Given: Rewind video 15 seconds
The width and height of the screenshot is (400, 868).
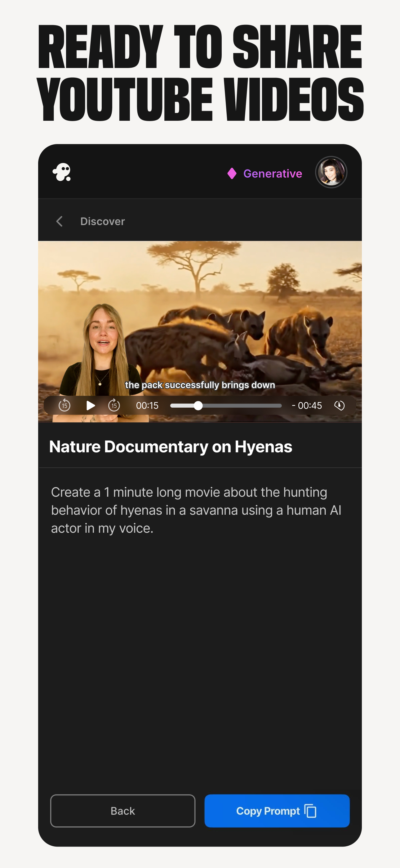Looking at the screenshot, I should point(64,405).
